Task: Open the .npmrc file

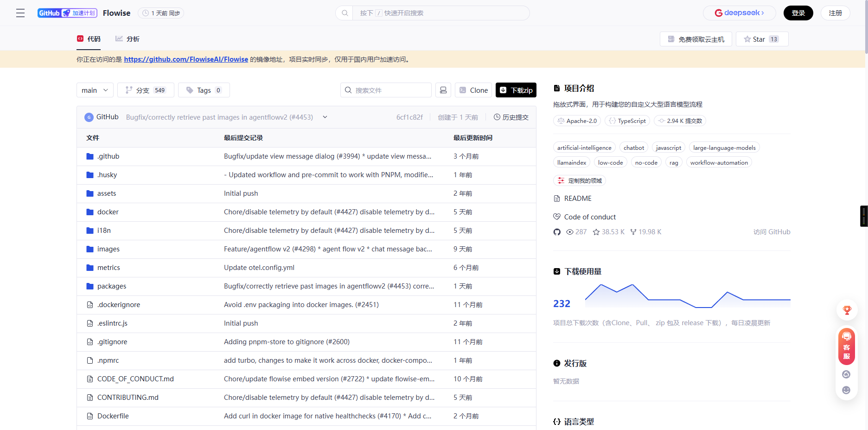Action: (108, 360)
